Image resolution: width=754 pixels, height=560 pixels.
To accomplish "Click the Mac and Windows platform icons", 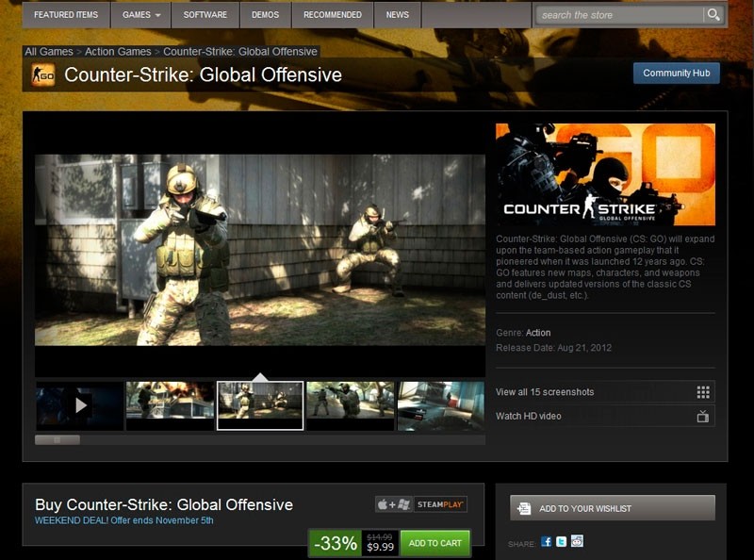I will coord(393,504).
